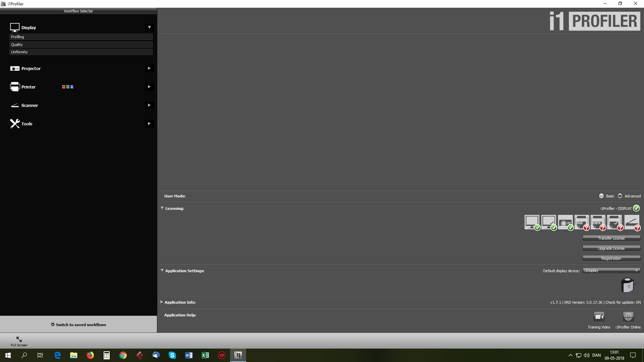Collapse the Licensing section
The width and height of the screenshot is (644, 362).
click(x=162, y=208)
